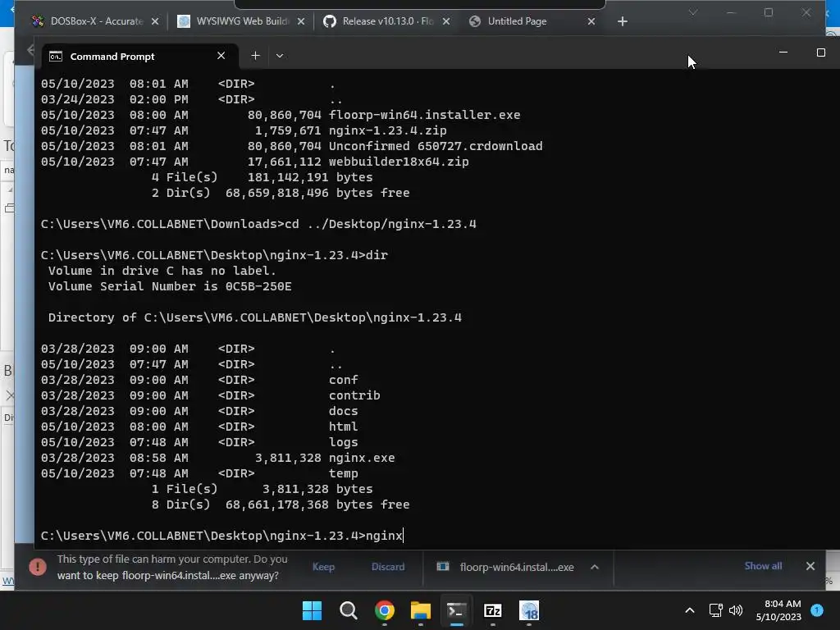
Task: Click the cd ../Desktop/nginx-1.23.4 command line
Action: pyautogui.click(x=258, y=224)
